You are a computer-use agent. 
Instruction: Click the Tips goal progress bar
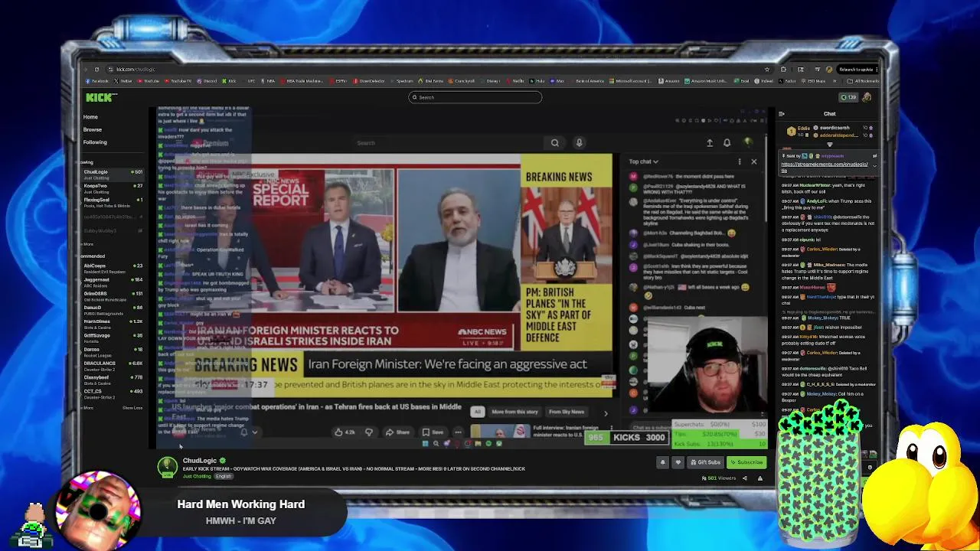click(x=720, y=434)
